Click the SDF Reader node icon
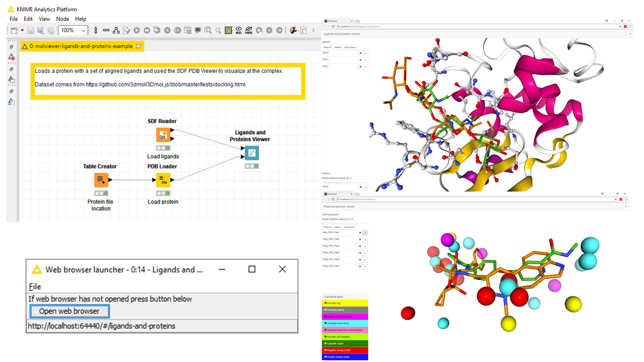The width and height of the screenshot is (644, 362). [163, 135]
